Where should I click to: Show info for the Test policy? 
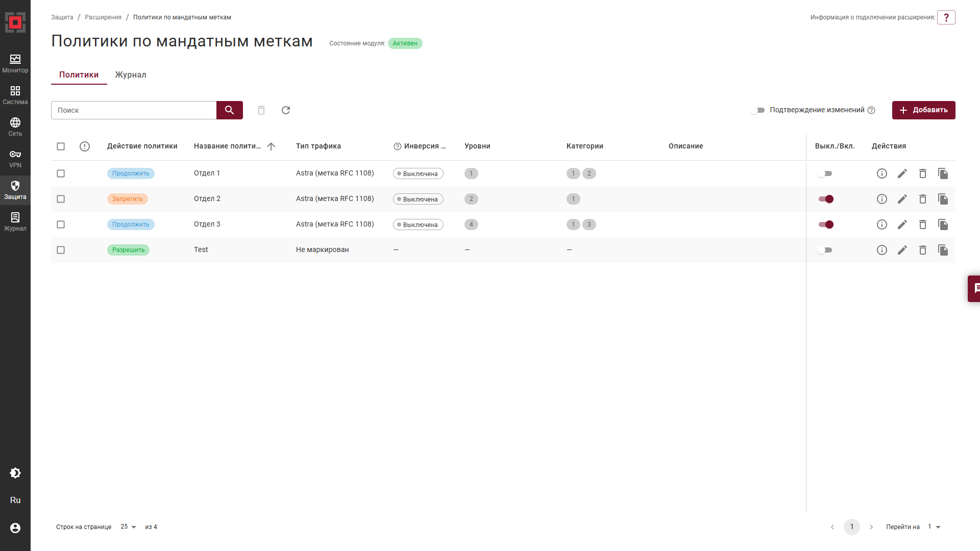[881, 250]
